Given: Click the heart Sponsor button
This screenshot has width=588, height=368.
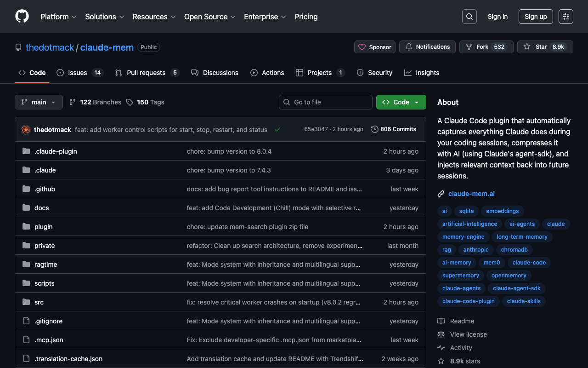Looking at the screenshot, I should [x=374, y=47].
